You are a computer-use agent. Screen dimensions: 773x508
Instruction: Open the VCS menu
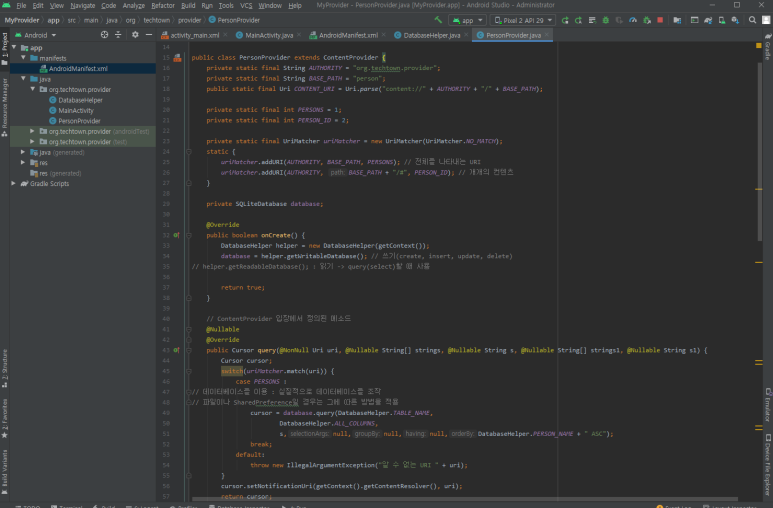(x=246, y=5)
